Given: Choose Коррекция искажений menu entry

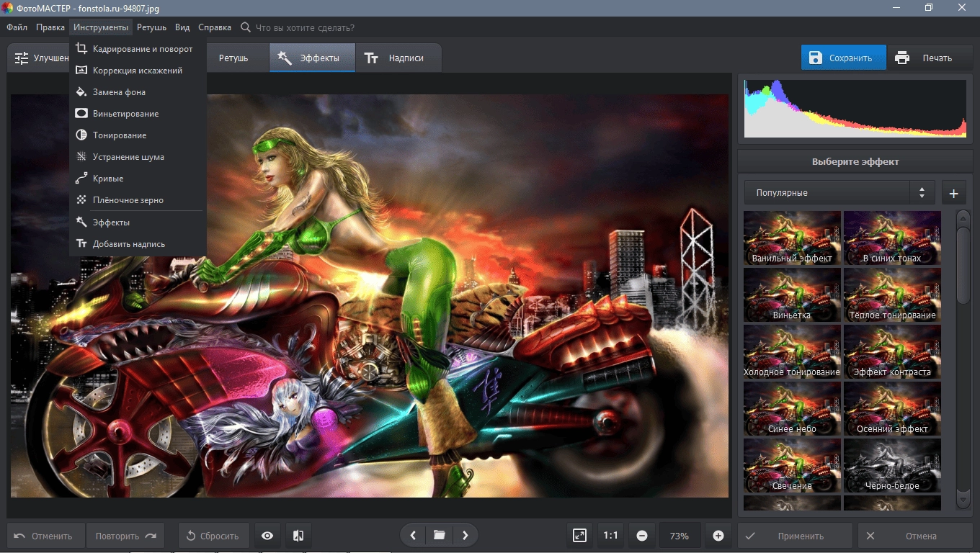Looking at the screenshot, I should [138, 71].
